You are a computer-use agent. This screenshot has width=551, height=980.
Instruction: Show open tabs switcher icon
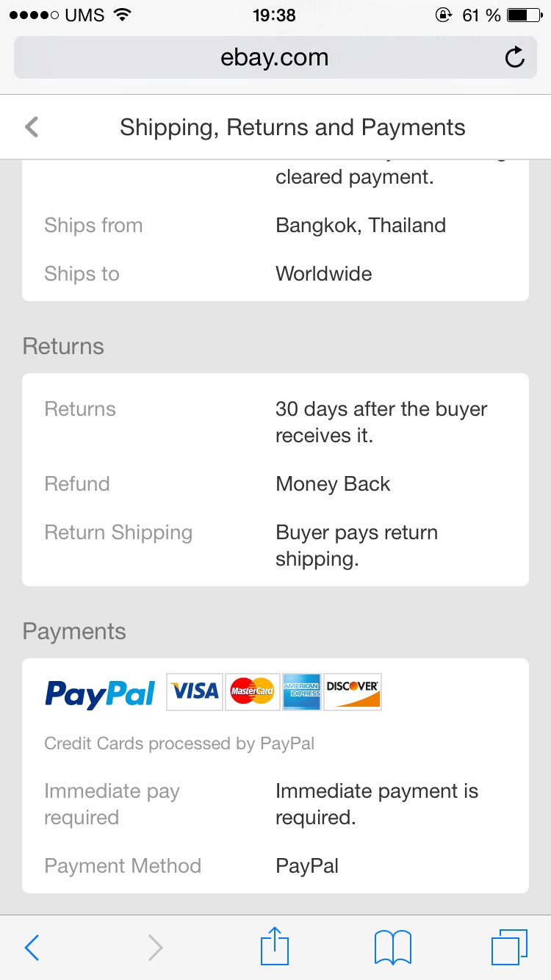508,947
